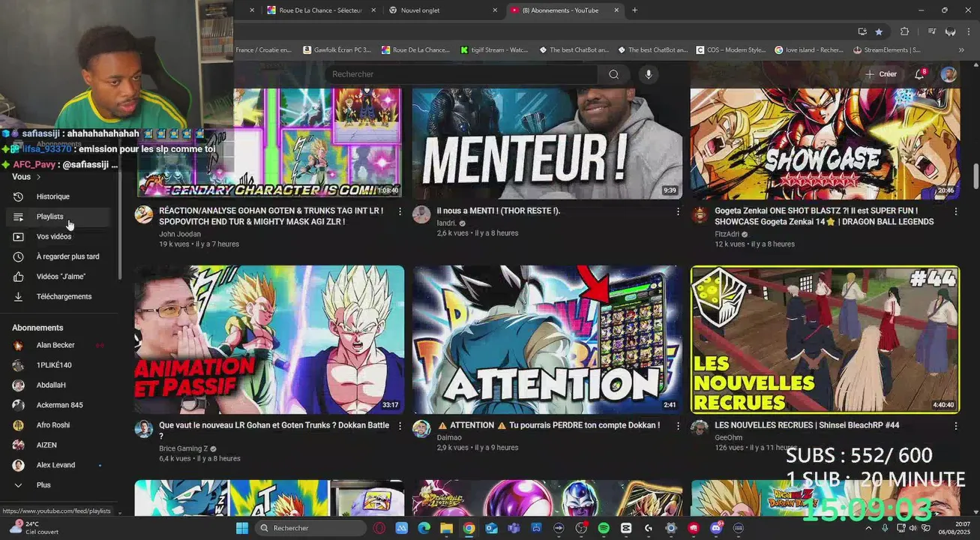This screenshot has width=980, height=540.
Task: Click the YouTube search magnifier button
Action: (613, 74)
